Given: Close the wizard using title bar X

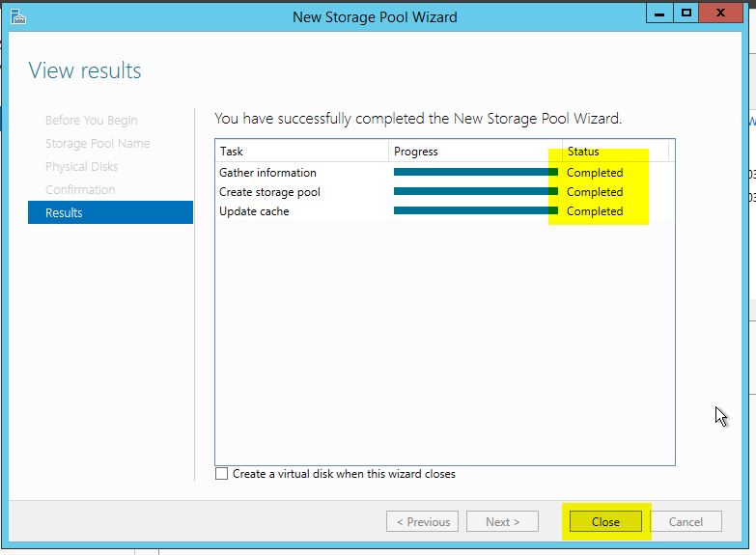Looking at the screenshot, I should [721, 14].
